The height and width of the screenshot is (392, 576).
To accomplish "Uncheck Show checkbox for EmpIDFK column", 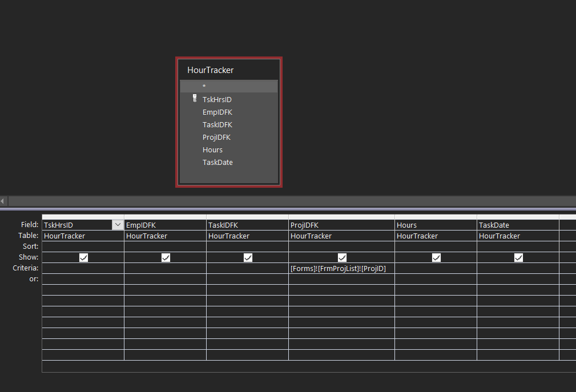I will click(166, 258).
